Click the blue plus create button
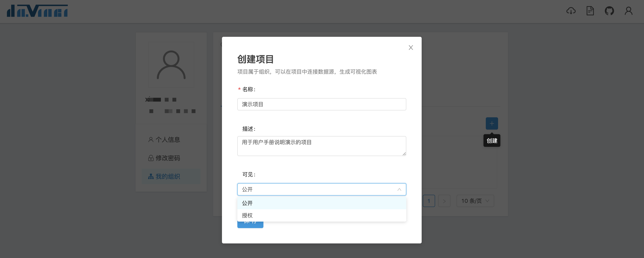Screen dimensions: 644x258 [492, 123]
